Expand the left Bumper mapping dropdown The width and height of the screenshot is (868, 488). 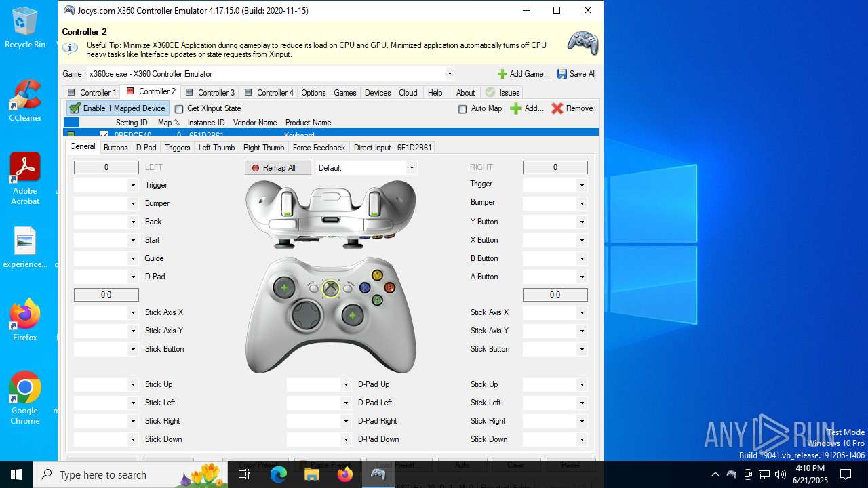click(x=133, y=203)
